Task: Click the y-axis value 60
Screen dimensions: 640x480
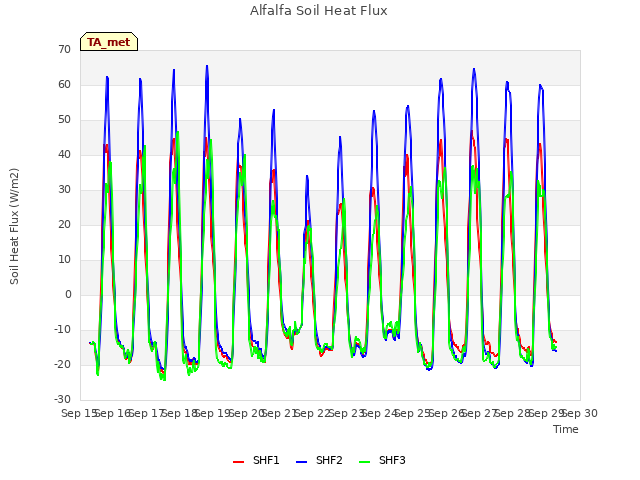Action: click(64, 85)
